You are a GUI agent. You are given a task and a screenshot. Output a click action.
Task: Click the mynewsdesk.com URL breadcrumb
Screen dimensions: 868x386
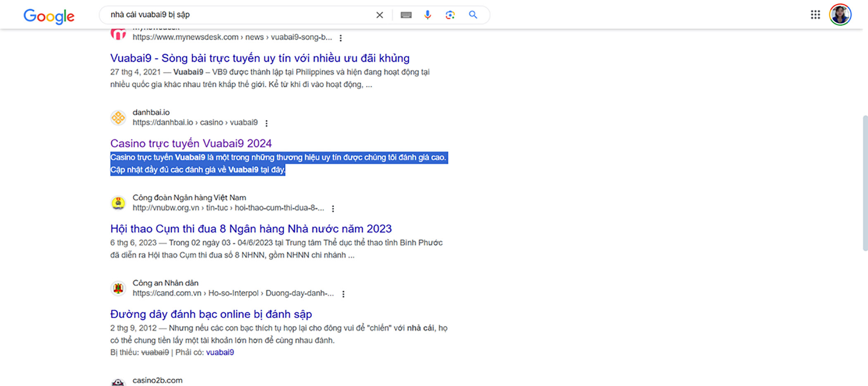click(232, 37)
